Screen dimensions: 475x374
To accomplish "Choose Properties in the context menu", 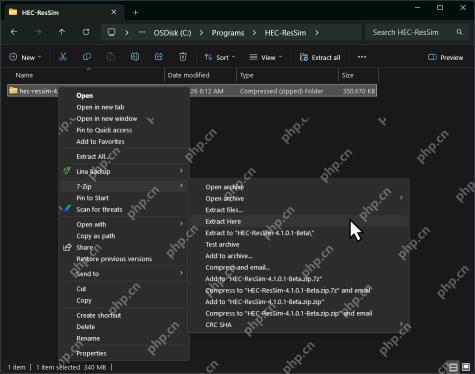I will 91,353.
